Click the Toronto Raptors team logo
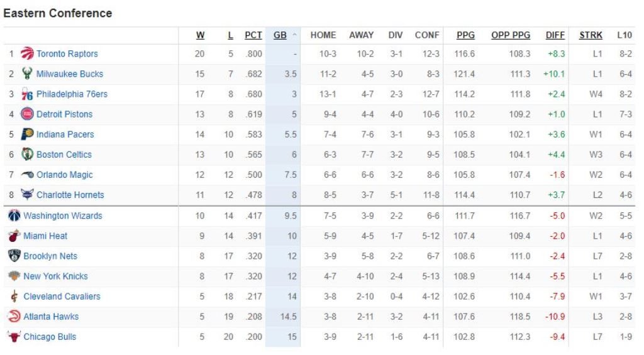 (27, 53)
